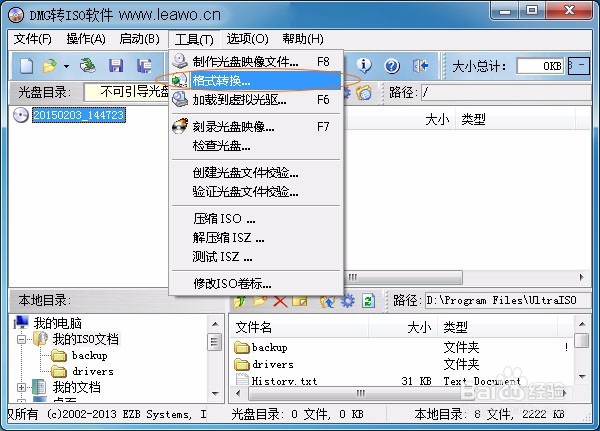This screenshot has height=431, width=600.
Task: Click the green refresh icon in local toolbar
Action: [368, 301]
